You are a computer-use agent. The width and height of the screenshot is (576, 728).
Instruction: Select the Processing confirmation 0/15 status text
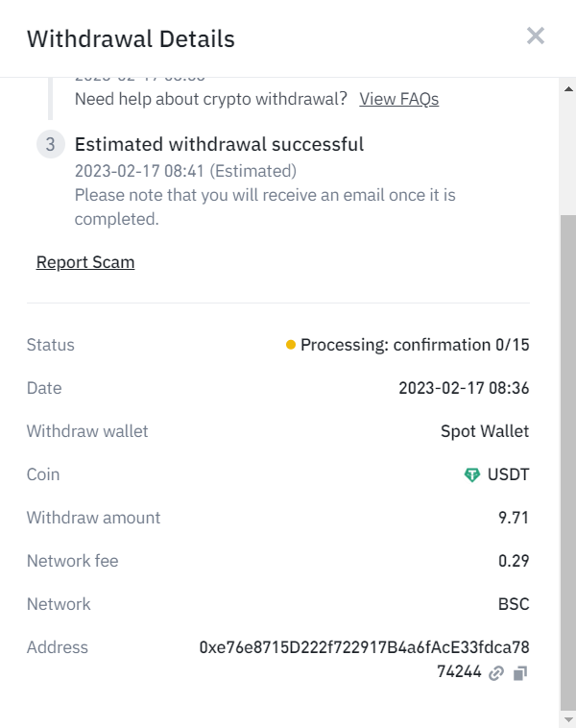point(415,345)
